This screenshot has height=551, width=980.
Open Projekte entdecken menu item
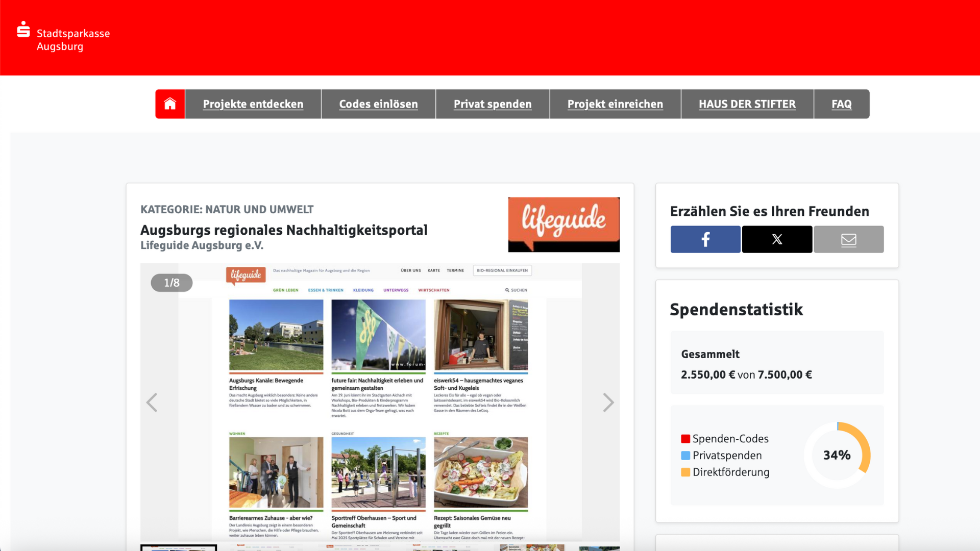point(253,104)
